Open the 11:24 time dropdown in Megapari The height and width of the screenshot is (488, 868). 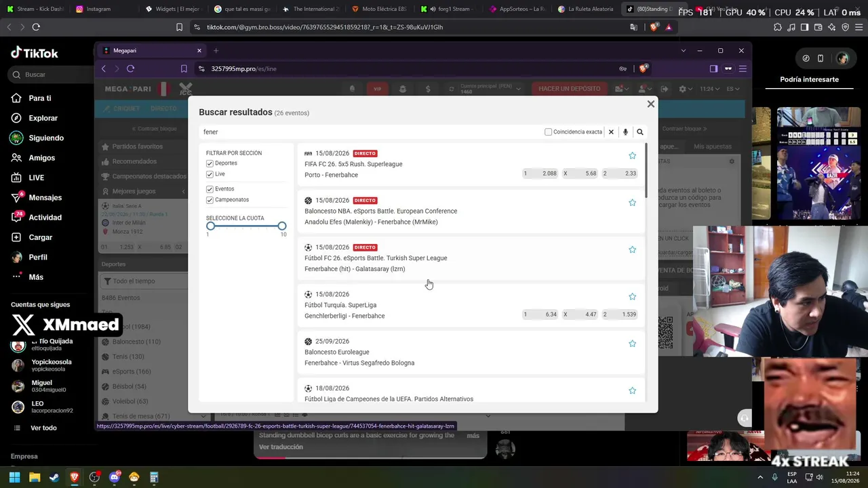click(x=709, y=89)
